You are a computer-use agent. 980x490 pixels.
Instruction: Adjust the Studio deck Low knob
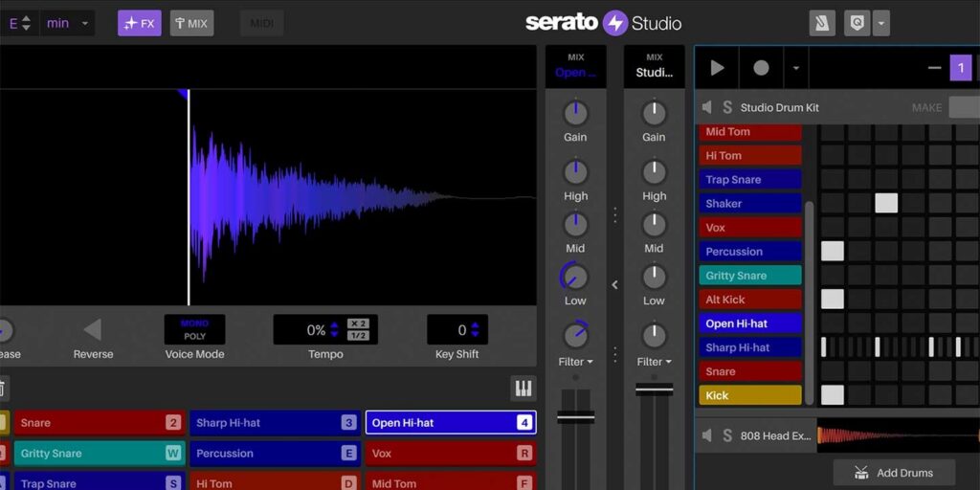click(655, 277)
